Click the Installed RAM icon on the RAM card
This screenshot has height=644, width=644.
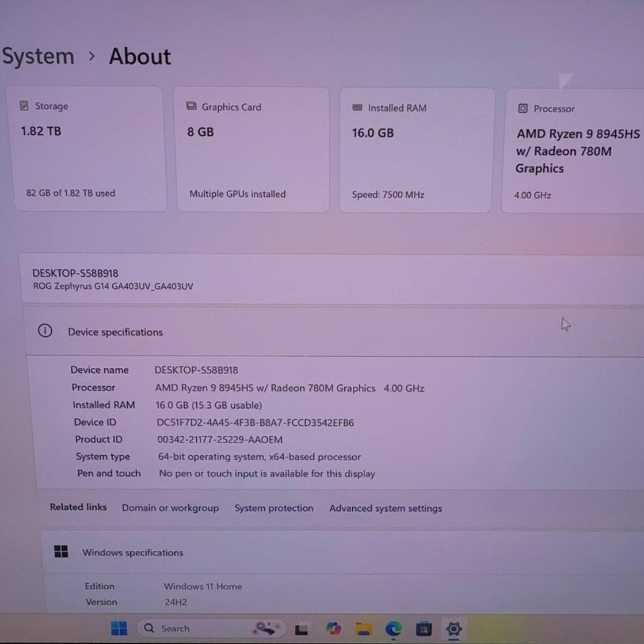358,108
